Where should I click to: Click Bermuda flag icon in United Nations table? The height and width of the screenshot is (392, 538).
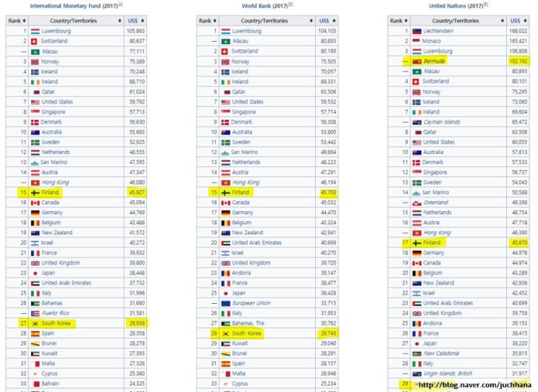click(416, 61)
